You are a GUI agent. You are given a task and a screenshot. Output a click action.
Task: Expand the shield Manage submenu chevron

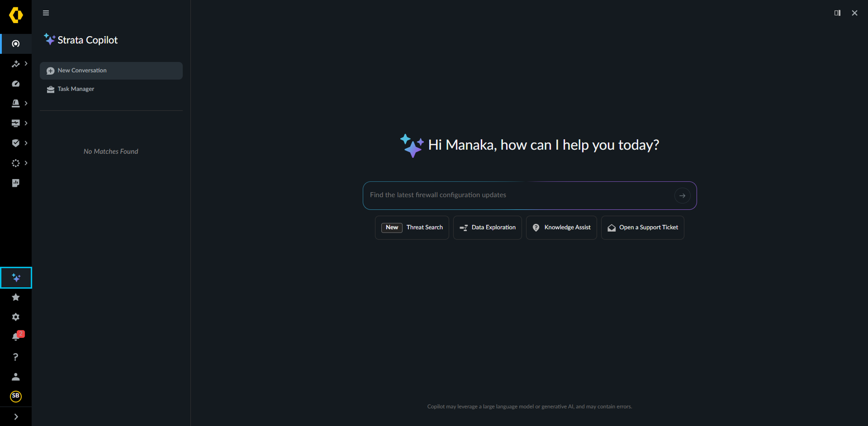pyautogui.click(x=26, y=143)
